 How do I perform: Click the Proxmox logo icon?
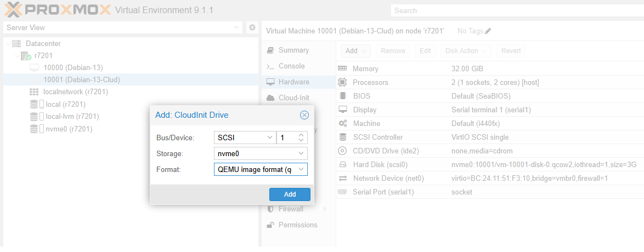pyautogui.click(x=12, y=10)
